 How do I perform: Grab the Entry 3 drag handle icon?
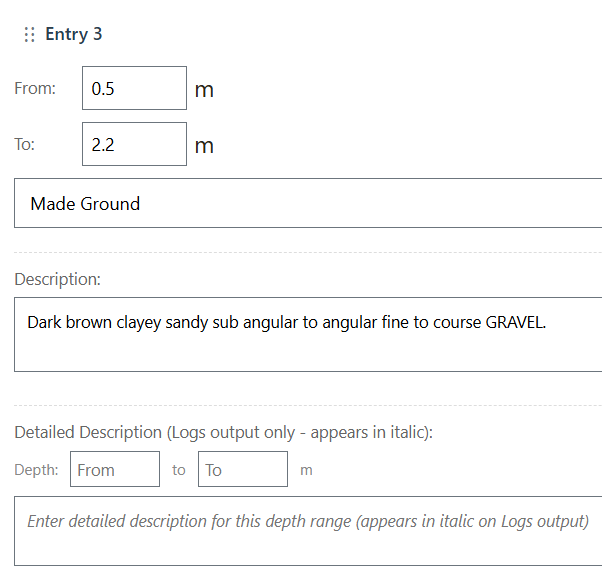(x=29, y=35)
